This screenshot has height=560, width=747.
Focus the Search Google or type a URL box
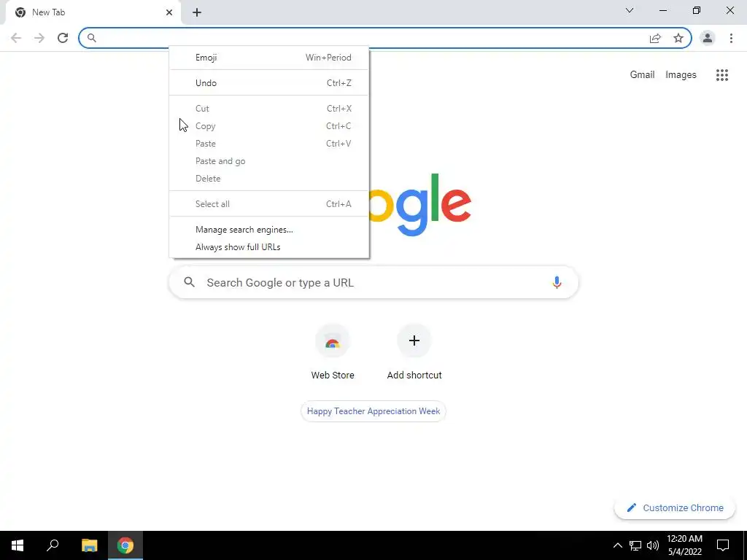[373, 282]
